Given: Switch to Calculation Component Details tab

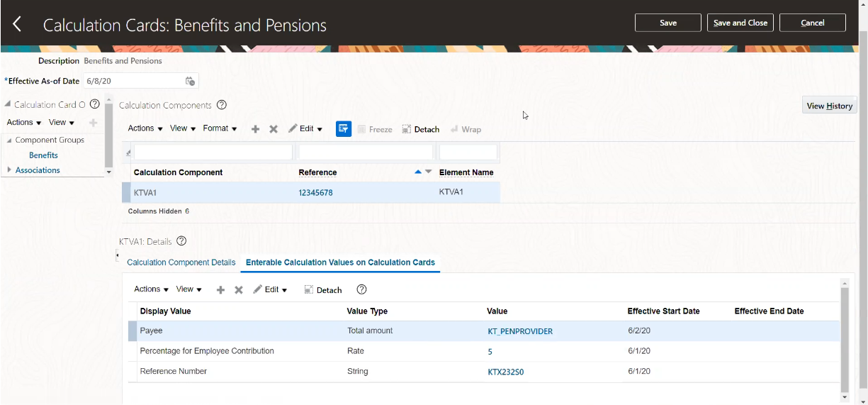Looking at the screenshot, I should coord(181,262).
